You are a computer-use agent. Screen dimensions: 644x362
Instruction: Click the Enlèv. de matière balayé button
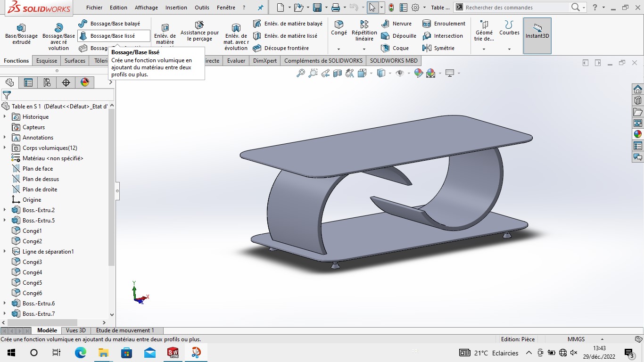(288, 24)
